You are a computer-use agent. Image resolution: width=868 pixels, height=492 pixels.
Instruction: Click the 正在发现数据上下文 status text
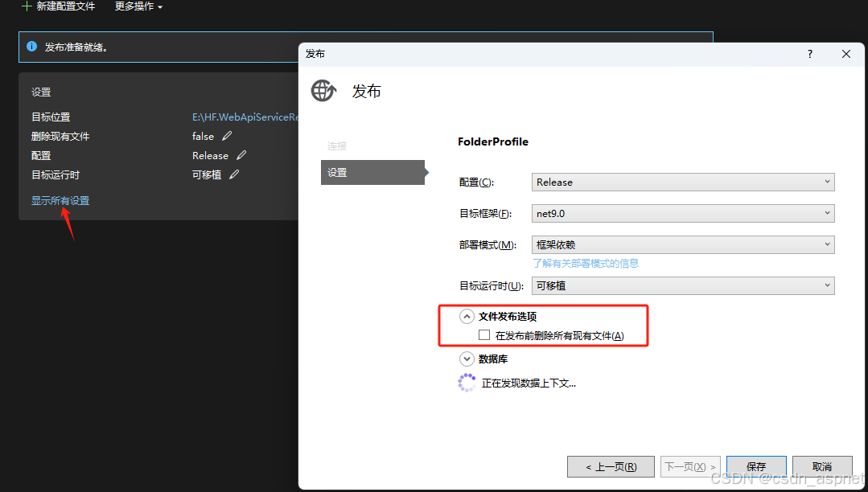click(529, 383)
